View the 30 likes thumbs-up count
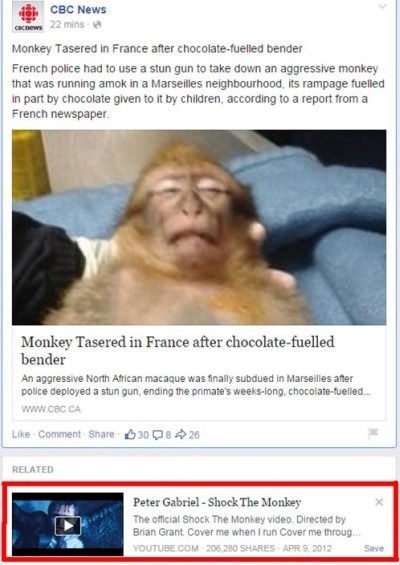 pyautogui.click(x=137, y=435)
